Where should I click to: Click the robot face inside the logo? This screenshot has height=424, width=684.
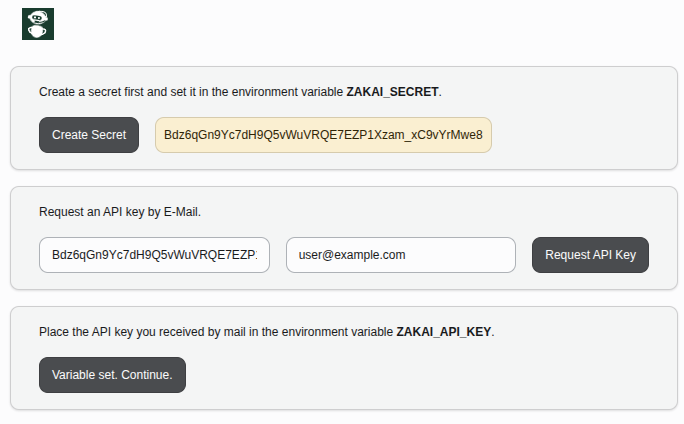[38, 17]
